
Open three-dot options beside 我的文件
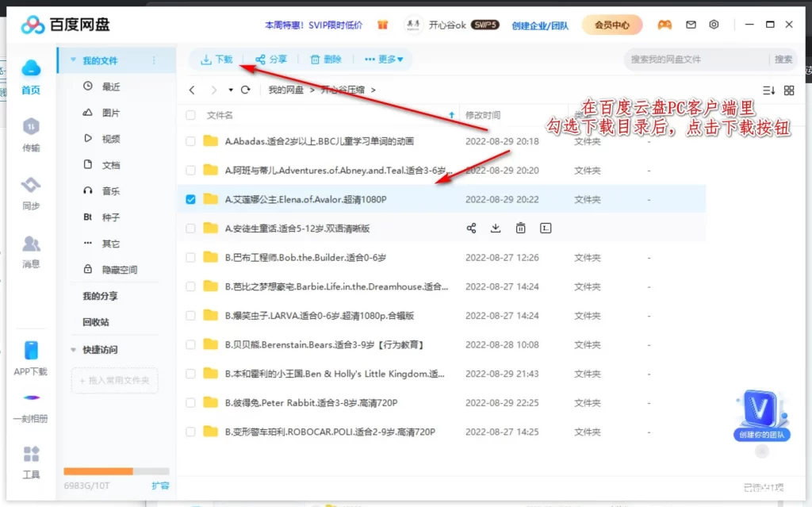point(154,60)
